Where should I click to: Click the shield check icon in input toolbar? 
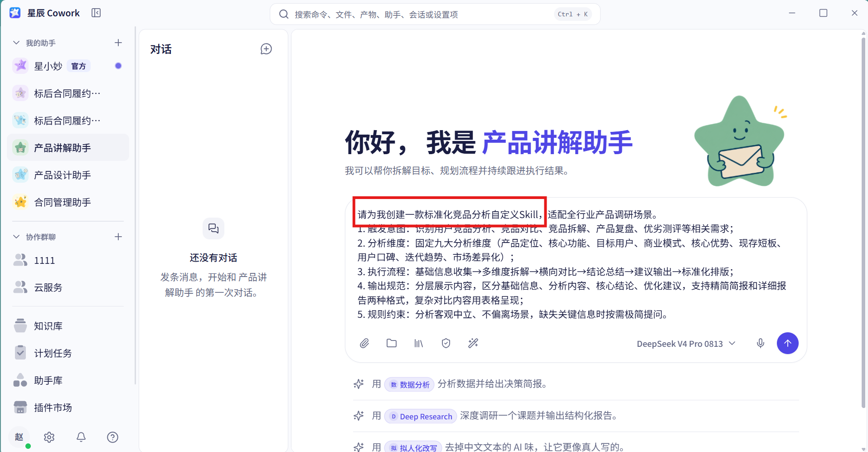point(446,343)
